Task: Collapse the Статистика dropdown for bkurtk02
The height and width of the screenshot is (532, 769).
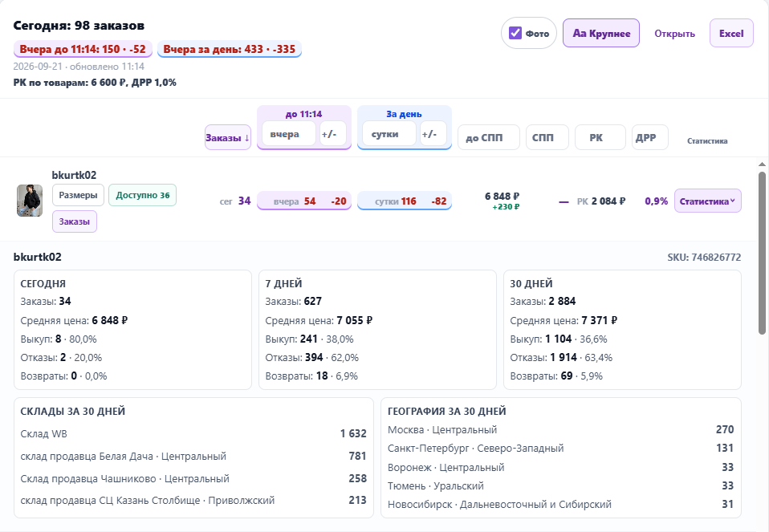Action: pos(708,201)
